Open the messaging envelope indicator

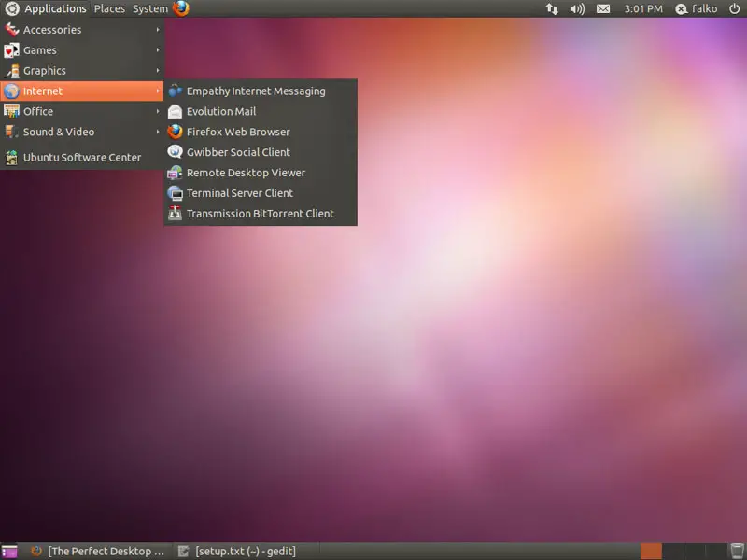click(603, 8)
